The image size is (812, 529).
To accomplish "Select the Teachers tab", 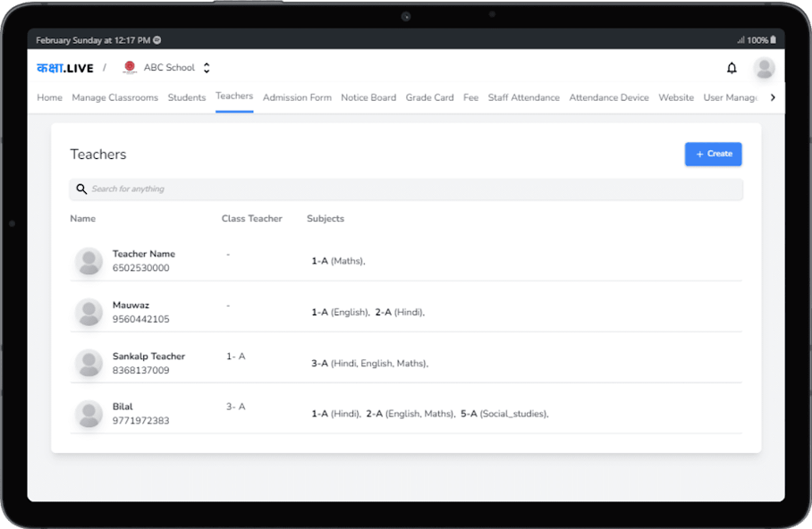I will pos(234,97).
